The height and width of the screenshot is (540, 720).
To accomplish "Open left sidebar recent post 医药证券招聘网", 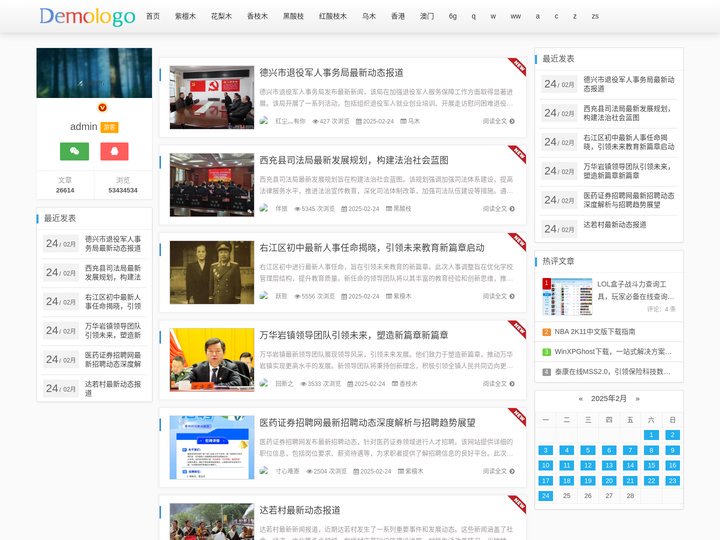I will [113, 360].
